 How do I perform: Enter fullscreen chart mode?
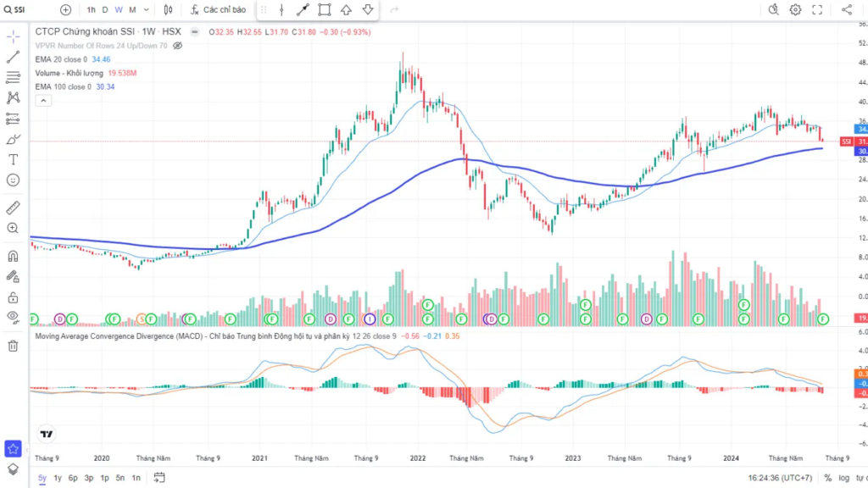817,10
